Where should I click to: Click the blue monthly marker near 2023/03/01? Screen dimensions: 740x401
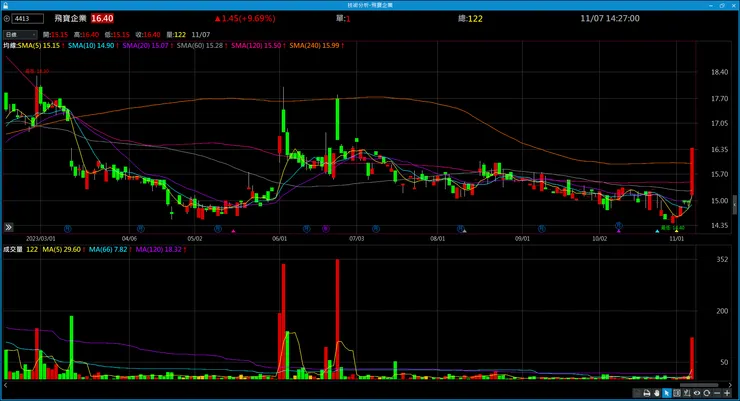pyautogui.click(x=67, y=228)
